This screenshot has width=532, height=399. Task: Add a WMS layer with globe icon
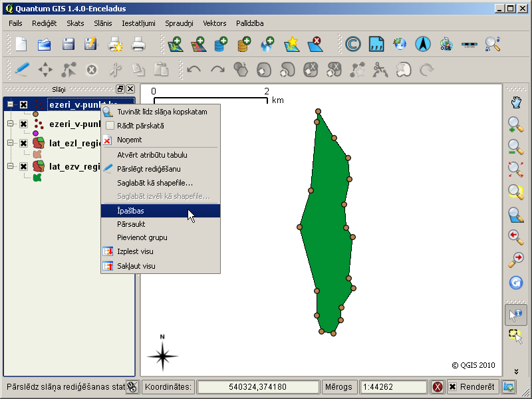[x=267, y=45]
